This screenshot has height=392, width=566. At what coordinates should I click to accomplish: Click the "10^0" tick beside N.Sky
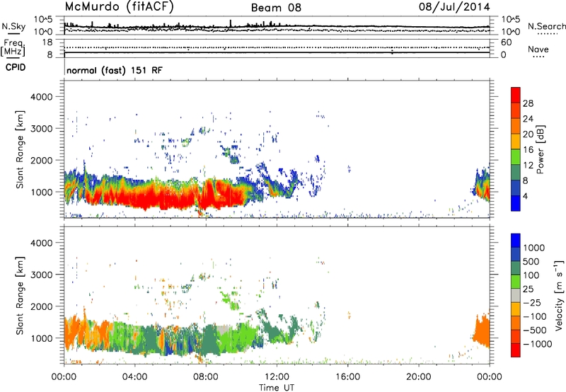44,32
